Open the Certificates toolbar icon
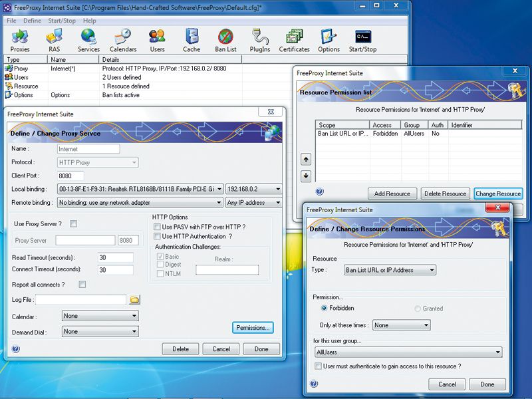Viewport: 532px width, 399px height. [294, 41]
